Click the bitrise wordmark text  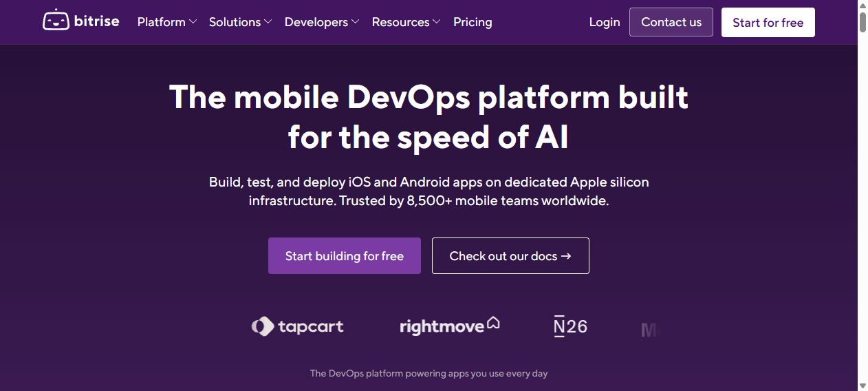coord(97,21)
